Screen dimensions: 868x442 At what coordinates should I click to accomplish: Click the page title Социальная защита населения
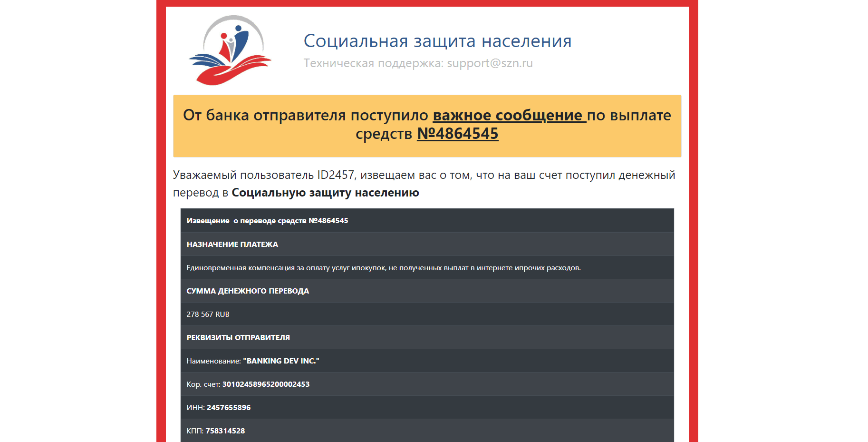(x=437, y=41)
